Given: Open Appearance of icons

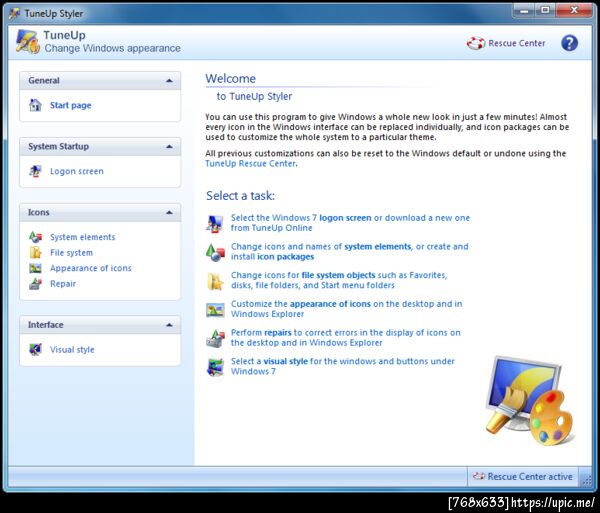Looking at the screenshot, I should (91, 268).
